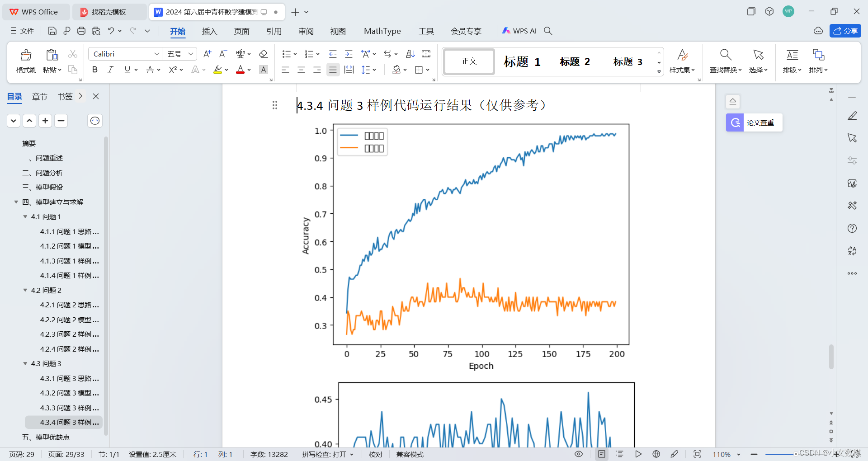The image size is (868, 461).
Task: Click the Paste clipboard icon
Action: (x=52, y=55)
